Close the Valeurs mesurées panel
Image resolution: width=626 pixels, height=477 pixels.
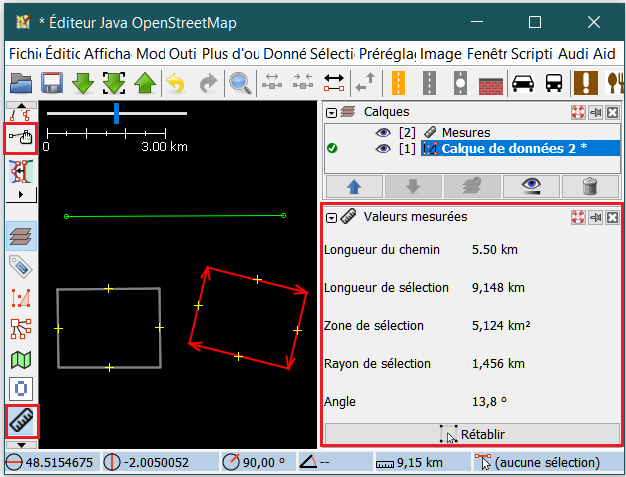coord(612,218)
